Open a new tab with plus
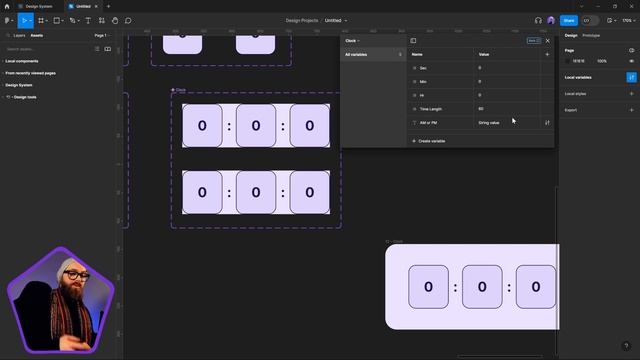This screenshot has height=360, width=640. [x=108, y=6]
